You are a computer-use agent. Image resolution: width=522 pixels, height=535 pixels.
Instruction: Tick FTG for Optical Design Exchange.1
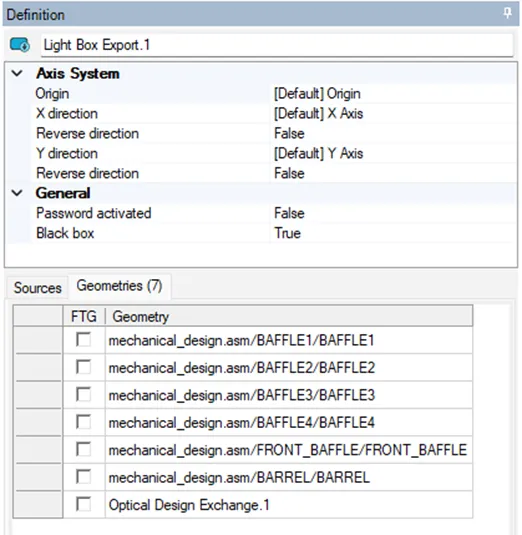[84, 504]
